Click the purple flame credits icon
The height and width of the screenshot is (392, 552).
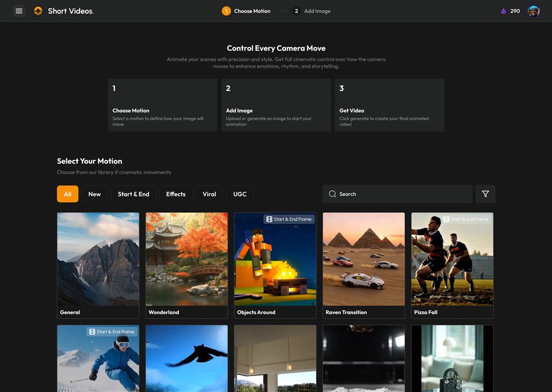point(503,11)
